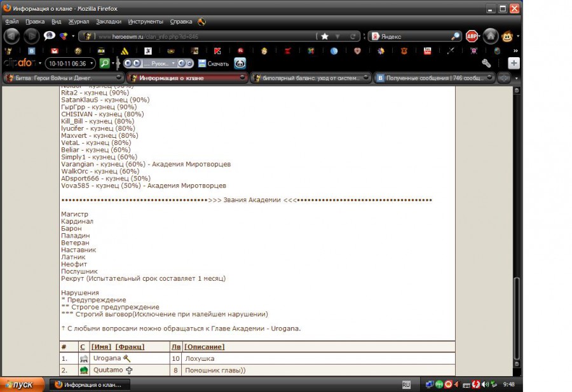Open the Quutamo player profile link
The width and height of the screenshot is (572, 392).
point(108,370)
